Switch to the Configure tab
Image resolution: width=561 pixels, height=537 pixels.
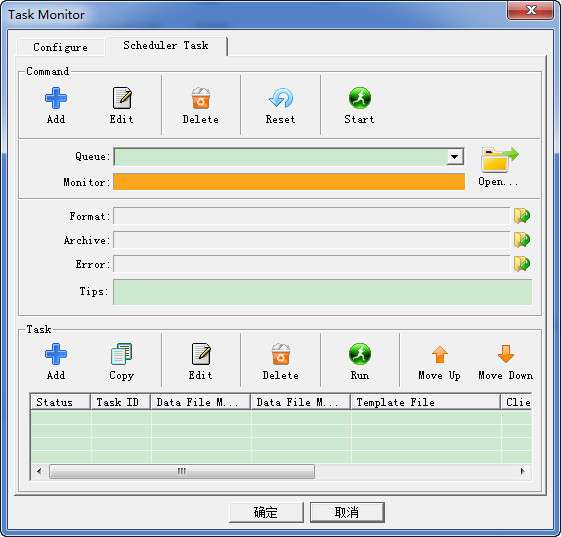[60, 47]
